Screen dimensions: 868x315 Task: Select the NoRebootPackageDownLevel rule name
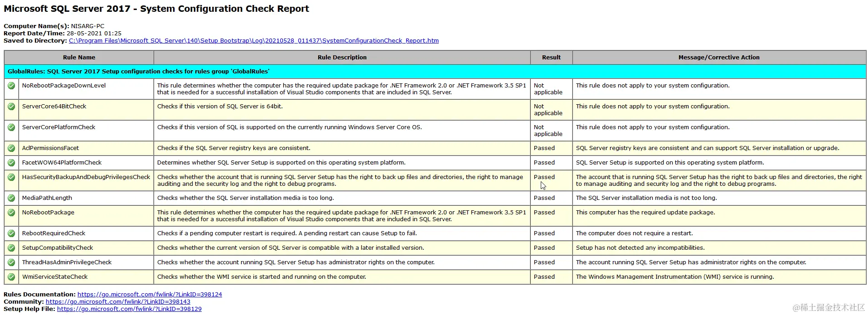(64, 86)
